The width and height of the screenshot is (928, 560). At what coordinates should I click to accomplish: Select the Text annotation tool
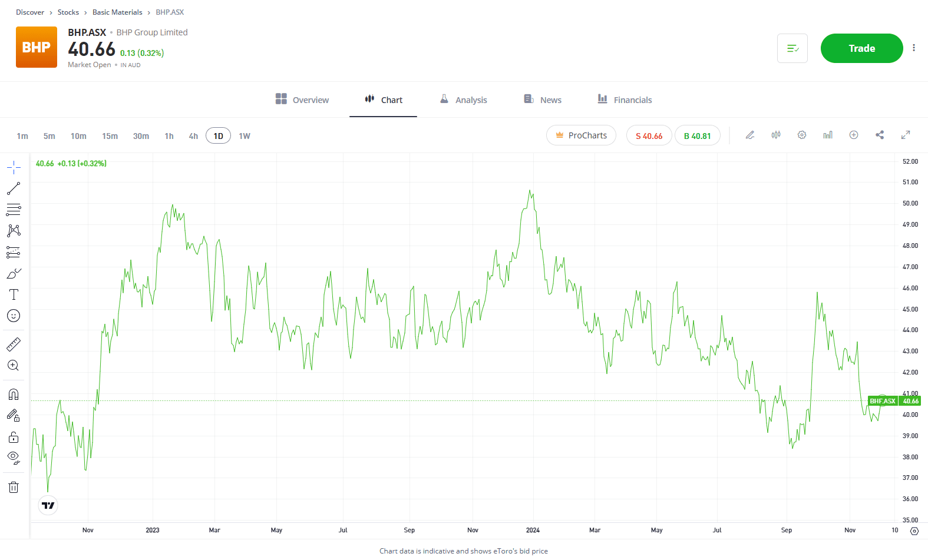(14, 294)
